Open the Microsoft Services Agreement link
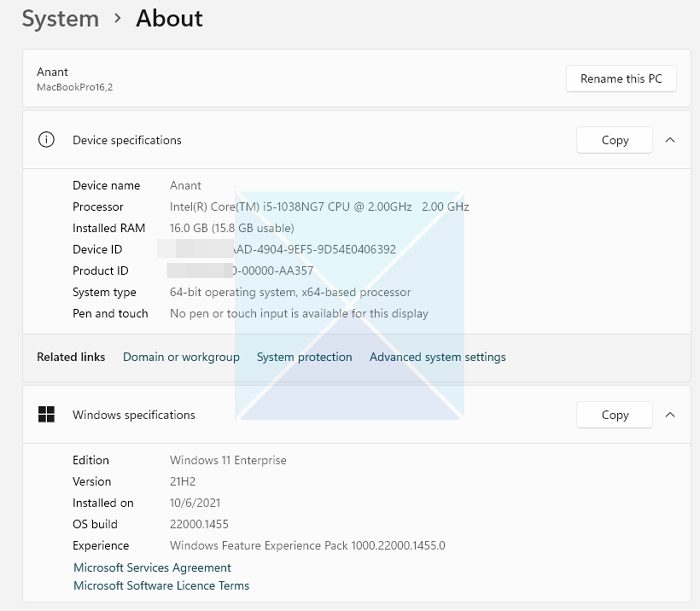Viewport: 700px width, 611px height. point(152,568)
